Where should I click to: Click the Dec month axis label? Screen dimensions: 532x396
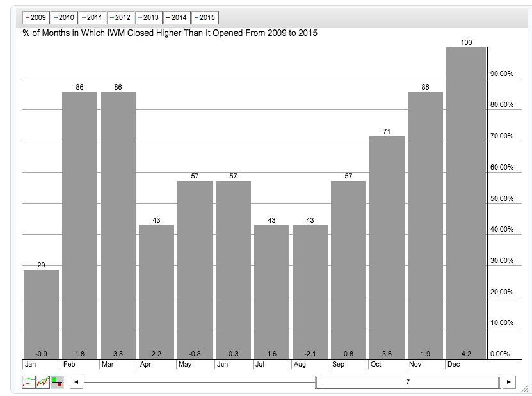[x=454, y=364]
